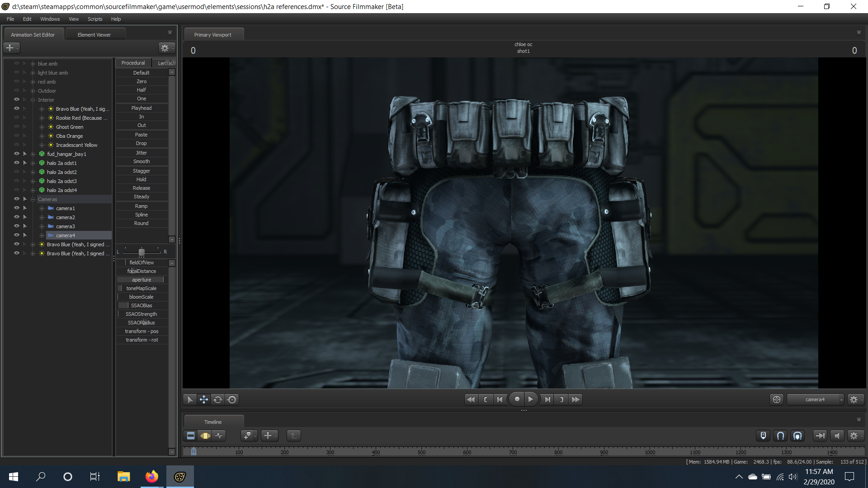Expand the Outdoor group node
Image resolution: width=868 pixels, height=488 pixels.
[x=33, y=91]
